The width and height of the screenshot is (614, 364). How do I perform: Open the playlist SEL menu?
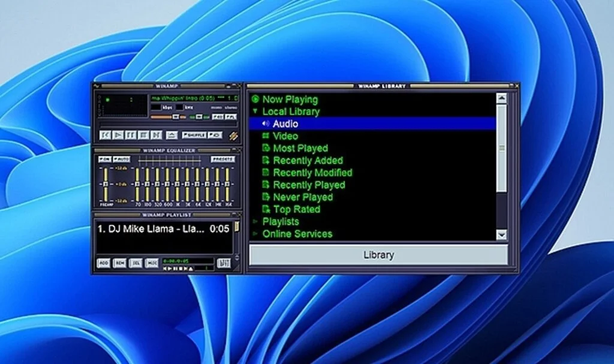click(x=136, y=263)
